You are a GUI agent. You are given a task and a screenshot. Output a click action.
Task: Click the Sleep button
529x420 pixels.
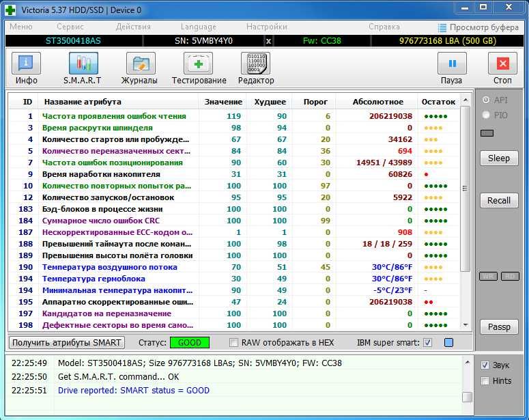pyautogui.click(x=498, y=158)
